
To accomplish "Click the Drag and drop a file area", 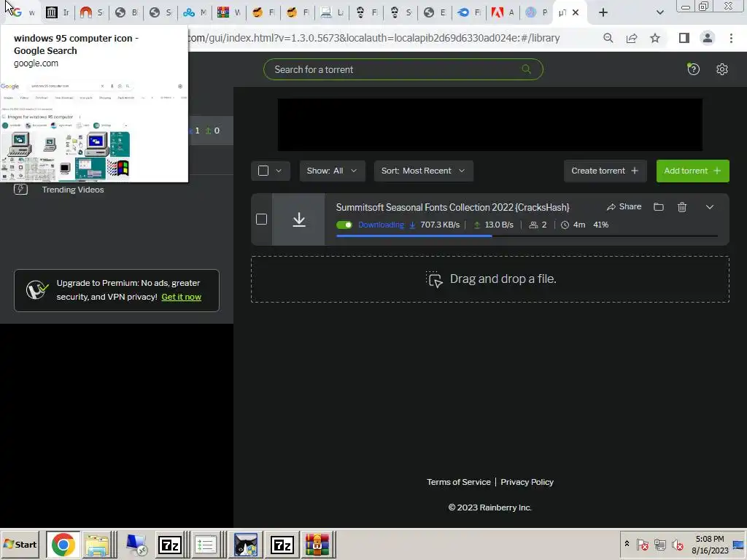I will (489, 279).
